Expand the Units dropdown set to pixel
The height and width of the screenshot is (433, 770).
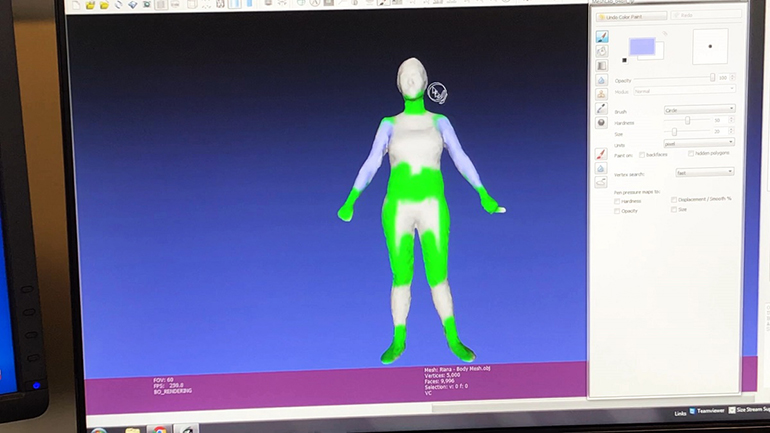pyautogui.click(x=698, y=143)
